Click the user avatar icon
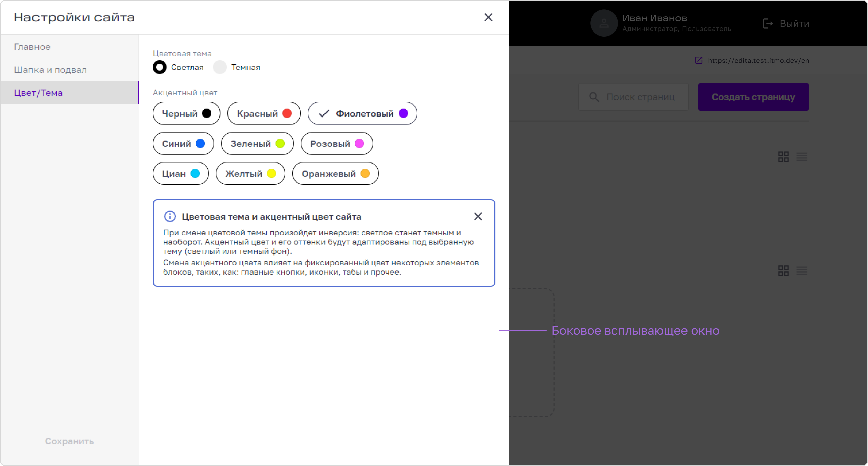 tap(603, 23)
